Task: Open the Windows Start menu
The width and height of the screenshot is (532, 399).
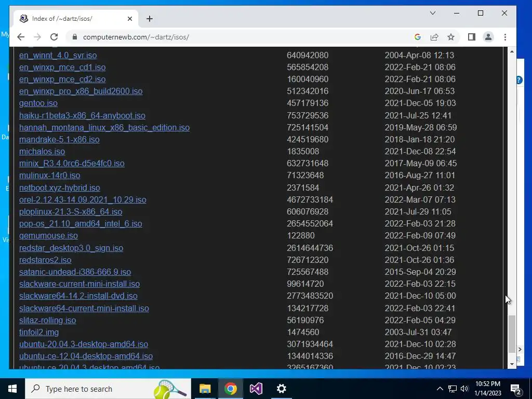Action: click(12, 389)
